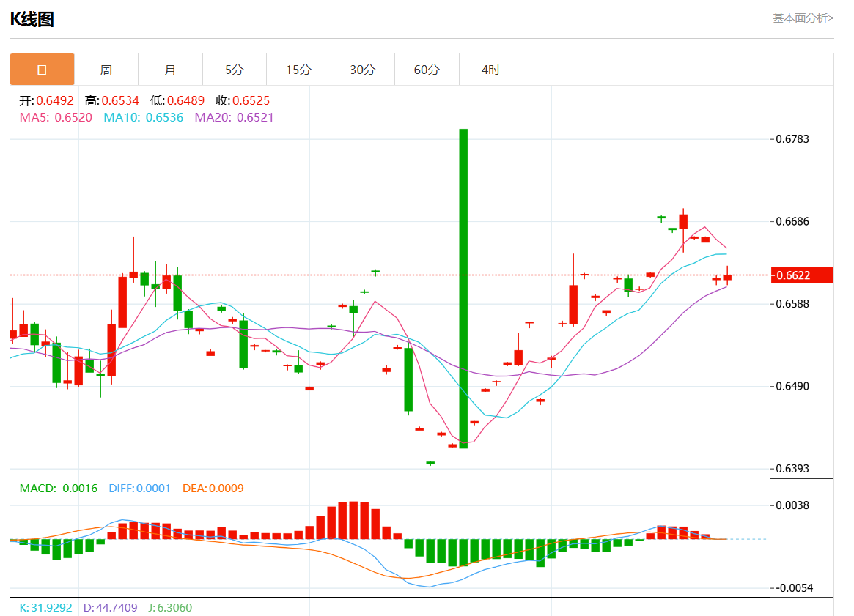Switch to the 月 monthly tab
Screen dimensions: 854x616
point(171,70)
